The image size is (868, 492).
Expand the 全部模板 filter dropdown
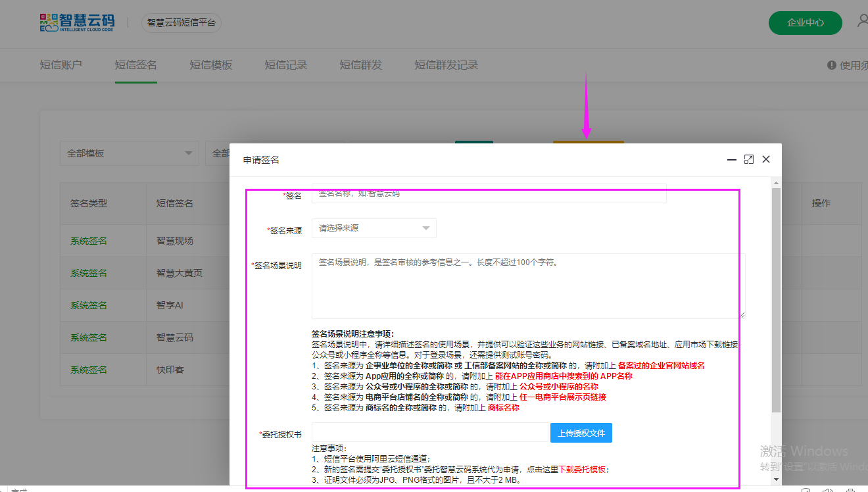pos(129,153)
